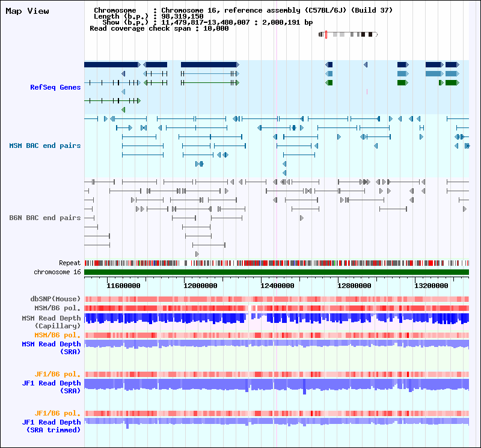This screenshot has height=448, width=481.
Task: Open JF1 Read Depth (SRA trimmed) link
Action: tap(51, 426)
